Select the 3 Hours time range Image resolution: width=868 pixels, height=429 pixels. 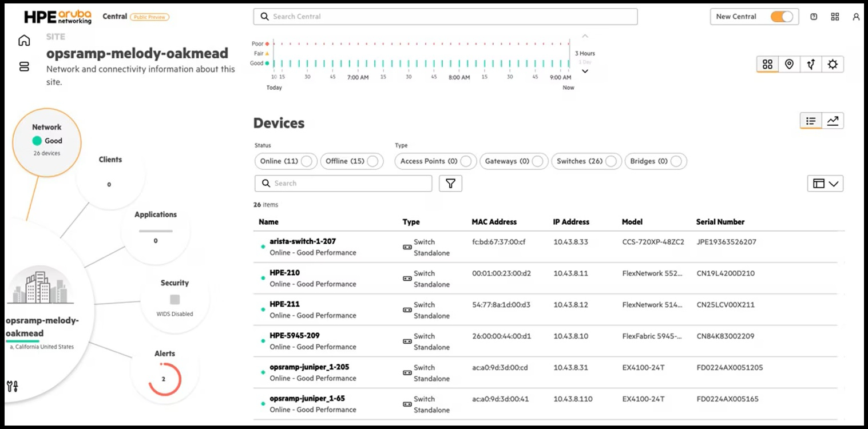585,54
